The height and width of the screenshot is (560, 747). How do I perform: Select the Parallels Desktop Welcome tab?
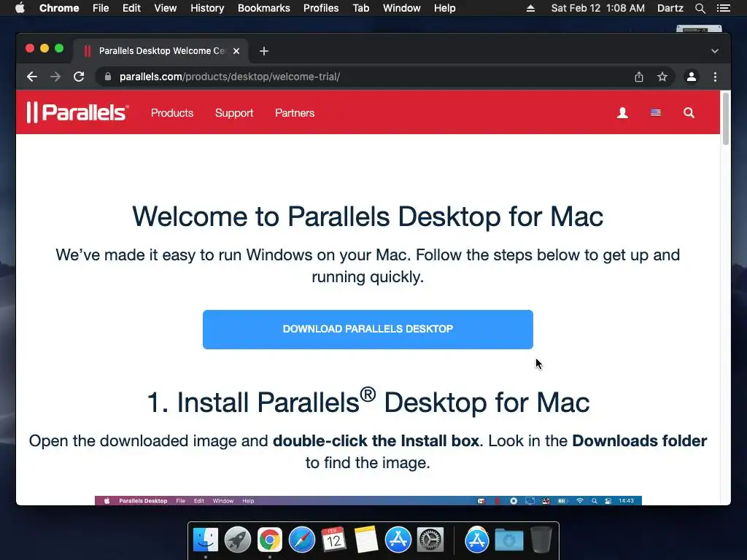click(x=160, y=51)
